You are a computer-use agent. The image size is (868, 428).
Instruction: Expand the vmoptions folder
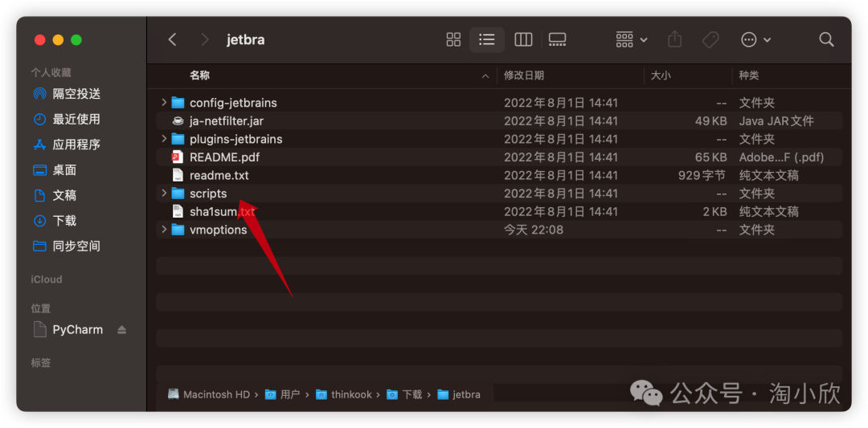tap(164, 229)
